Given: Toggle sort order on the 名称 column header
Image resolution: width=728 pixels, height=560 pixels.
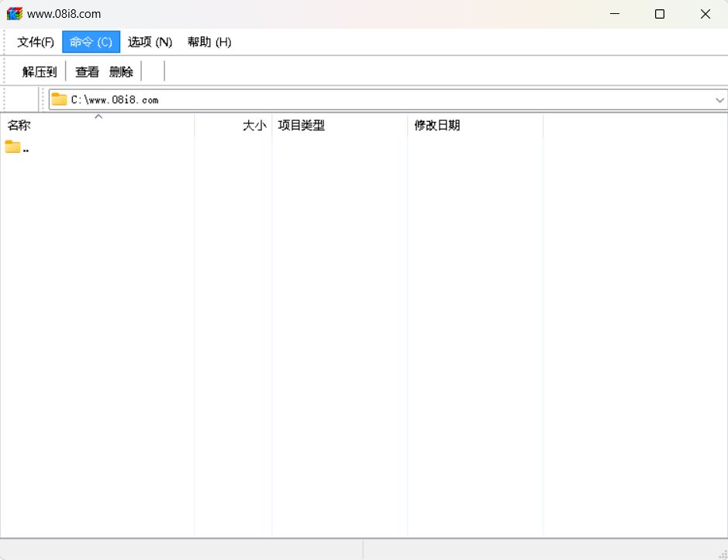Looking at the screenshot, I should coord(19,125).
